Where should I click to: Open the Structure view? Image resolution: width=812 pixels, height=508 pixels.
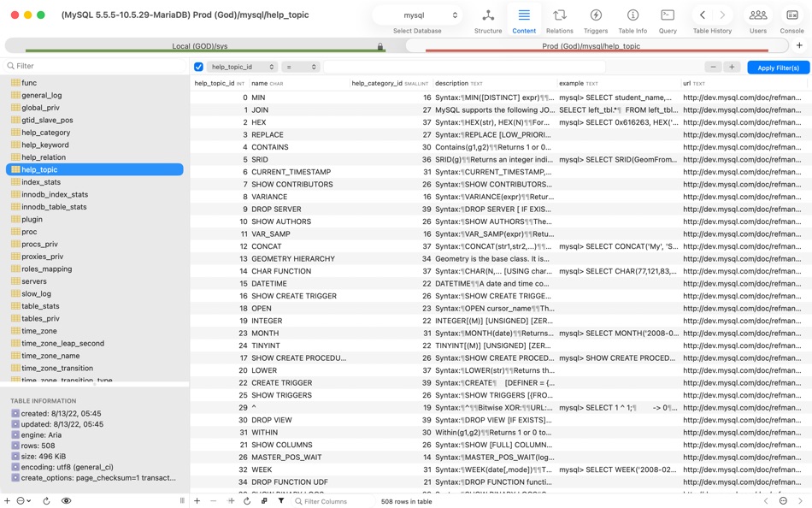point(488,21)
